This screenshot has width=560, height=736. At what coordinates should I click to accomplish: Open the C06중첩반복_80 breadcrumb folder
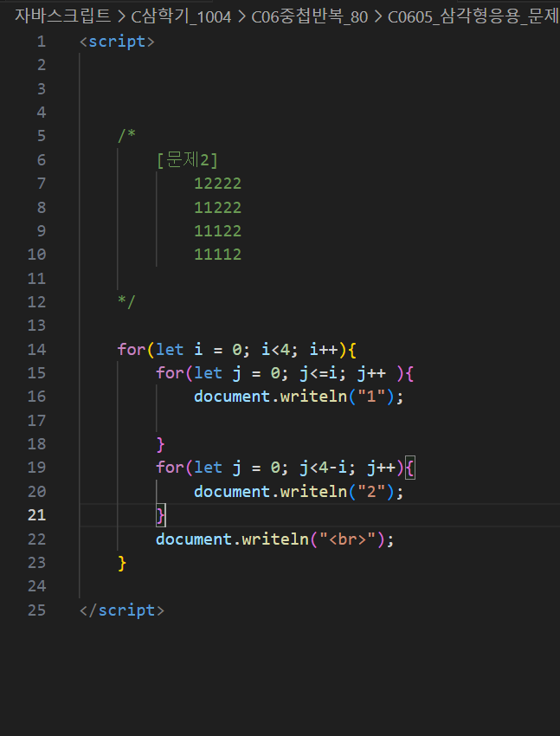point(310,16)
